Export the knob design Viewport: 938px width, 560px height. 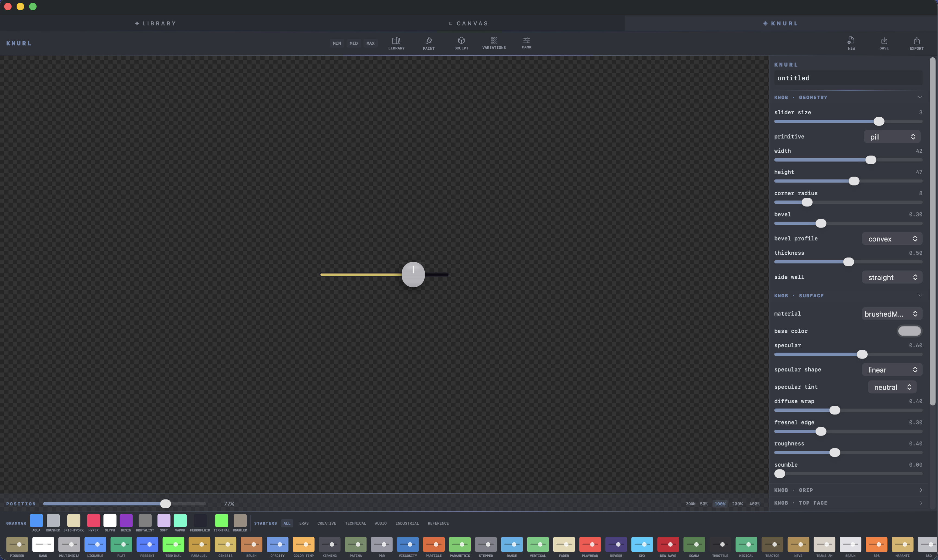917,43
